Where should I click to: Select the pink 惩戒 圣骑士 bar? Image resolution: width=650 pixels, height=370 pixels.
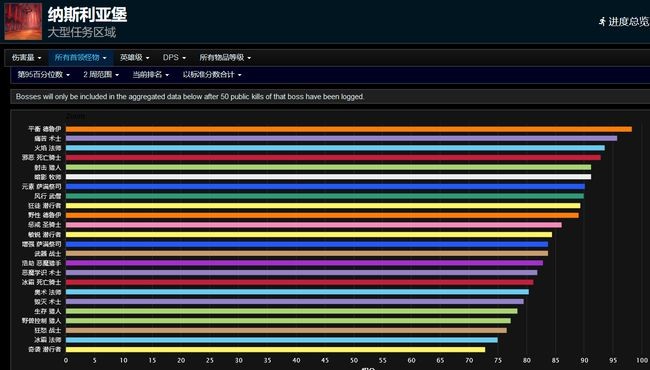click(x=314, y=225)
